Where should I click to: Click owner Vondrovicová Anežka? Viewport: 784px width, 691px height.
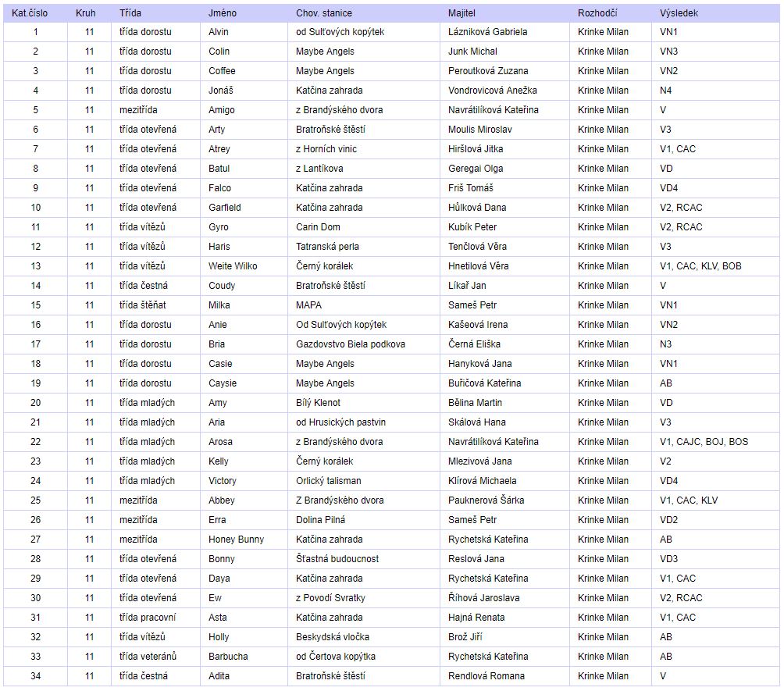(493, 91)
